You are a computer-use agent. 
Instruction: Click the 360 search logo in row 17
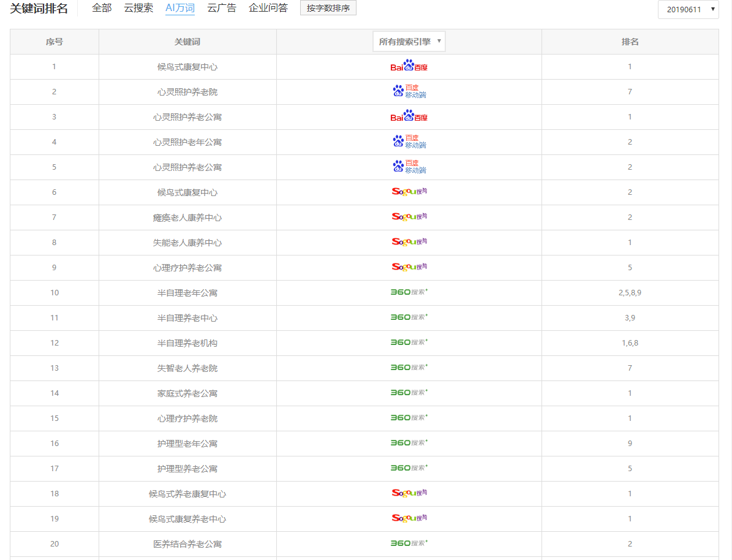409,468
